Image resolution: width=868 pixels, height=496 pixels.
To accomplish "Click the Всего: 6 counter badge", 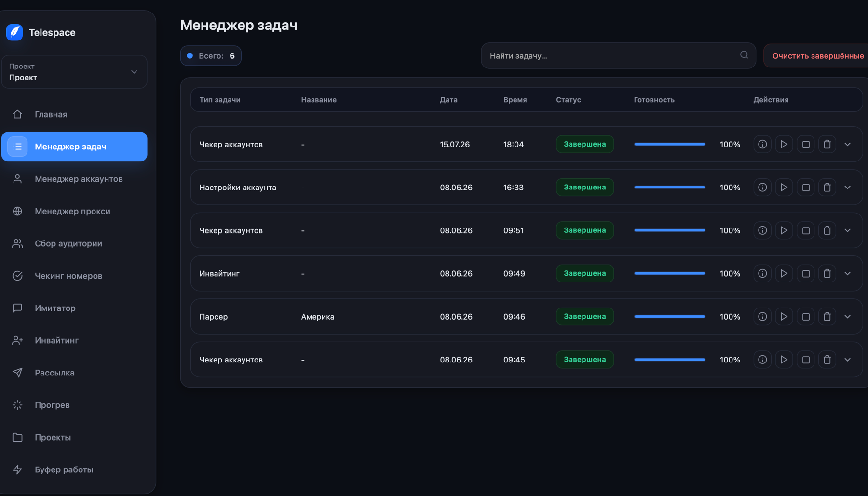I will click(x=211, y=56).
